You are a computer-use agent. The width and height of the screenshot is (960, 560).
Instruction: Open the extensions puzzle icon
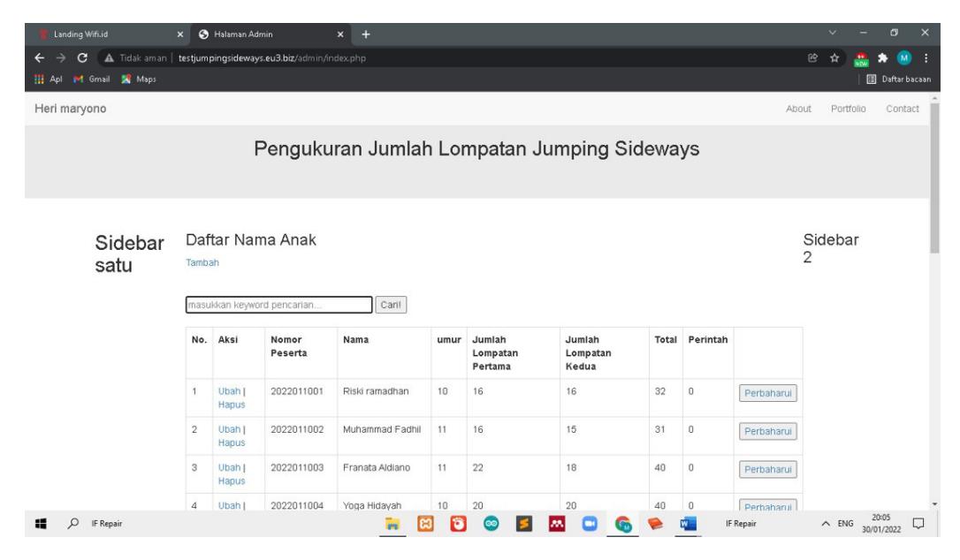click(x=882, y=58)
